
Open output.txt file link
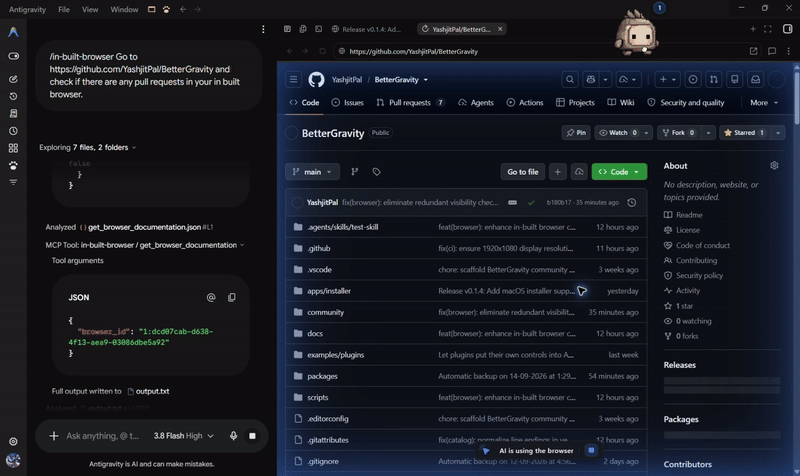[148, 391]
